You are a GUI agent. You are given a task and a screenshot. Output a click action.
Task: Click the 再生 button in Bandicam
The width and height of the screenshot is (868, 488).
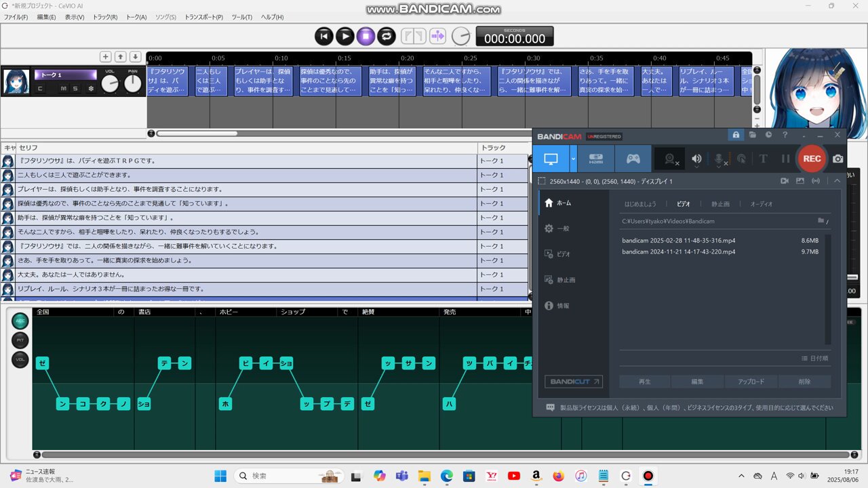click(x=644, y=382)
